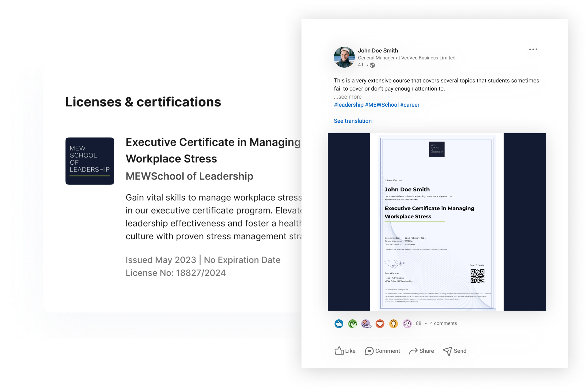The width and height of the screenshot is (588, 390).
Task: Click MEWSchool of Leadership issuer name
Action: pos(189,176)
